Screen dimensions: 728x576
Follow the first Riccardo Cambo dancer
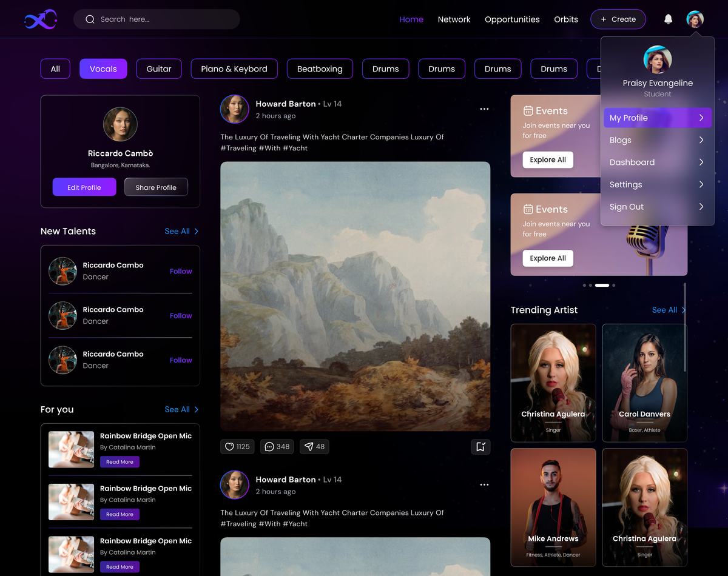[x=181, y=271]
